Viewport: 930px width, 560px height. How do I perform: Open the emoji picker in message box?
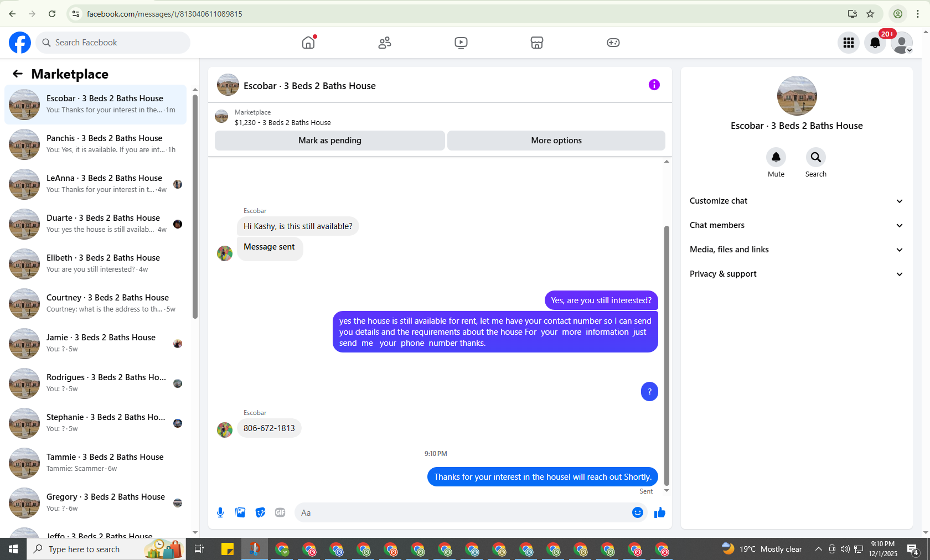pyautogui.click(x=638, y=512)
